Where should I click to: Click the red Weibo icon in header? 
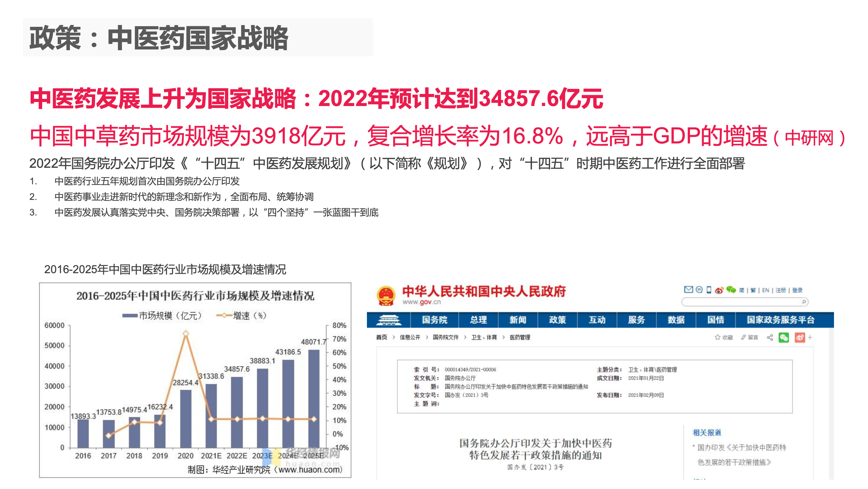[x=719, y=290]
